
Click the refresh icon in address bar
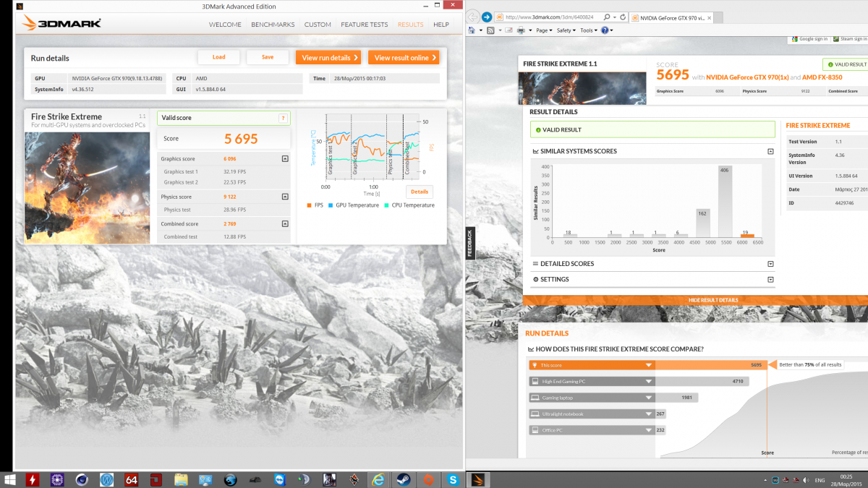[x=624, y=17]
